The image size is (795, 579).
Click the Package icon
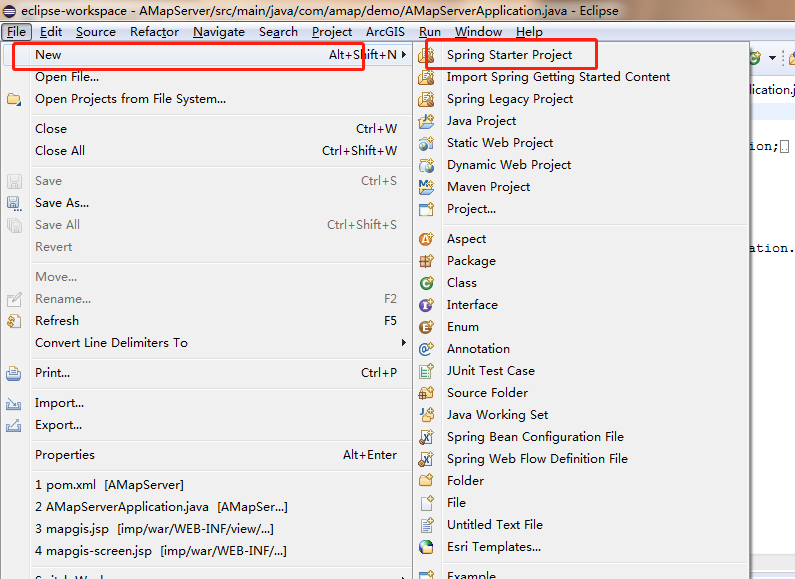pyautogui.click(x=426, y=261)
